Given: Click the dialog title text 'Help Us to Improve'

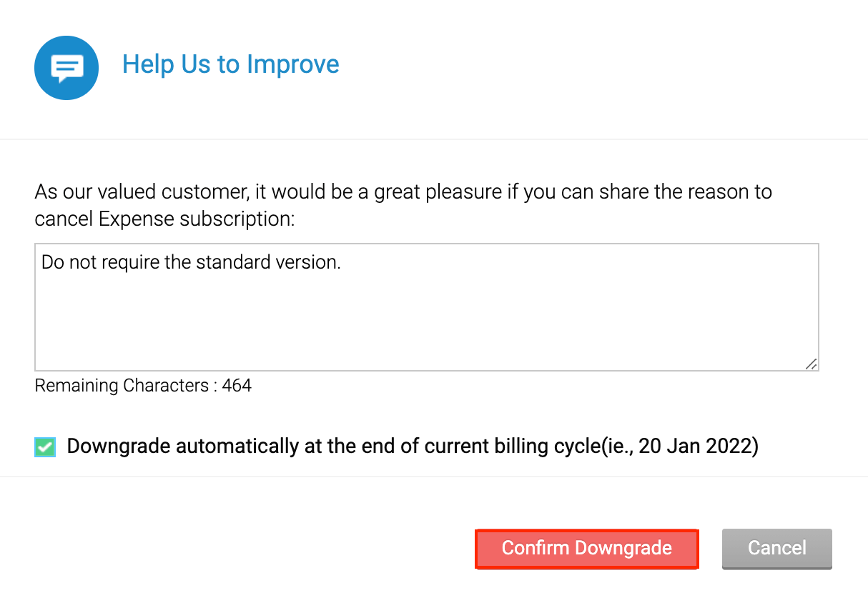Looking at the screenshot, I should tap(230, 64).
